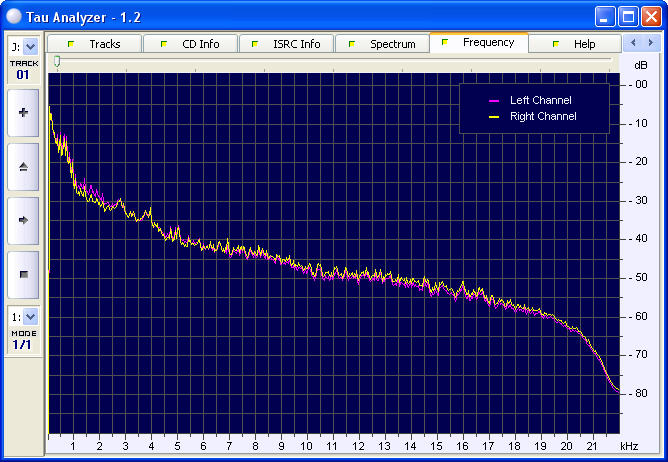Click the eject button
This screenshot has width=668, height=462.
[23, 167]
